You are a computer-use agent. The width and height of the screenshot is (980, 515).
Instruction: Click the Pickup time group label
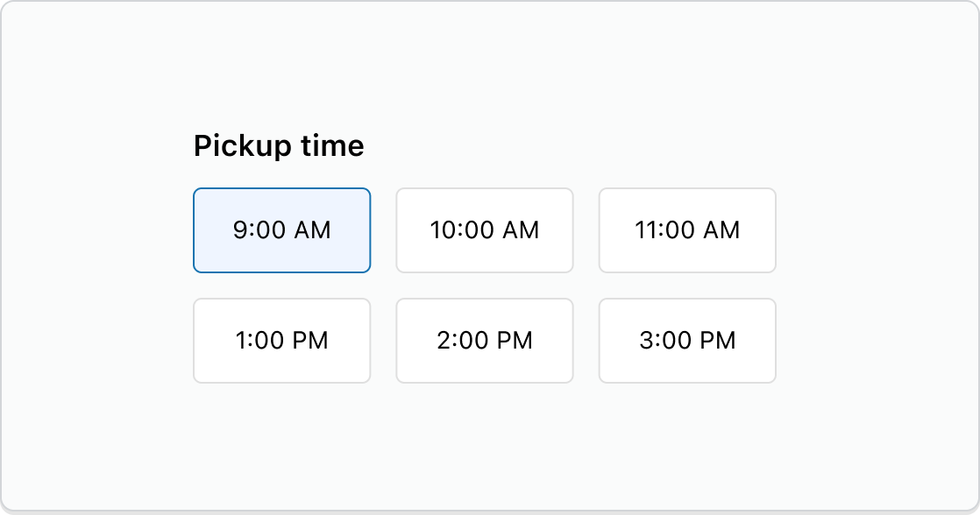[x=279, y=146]
